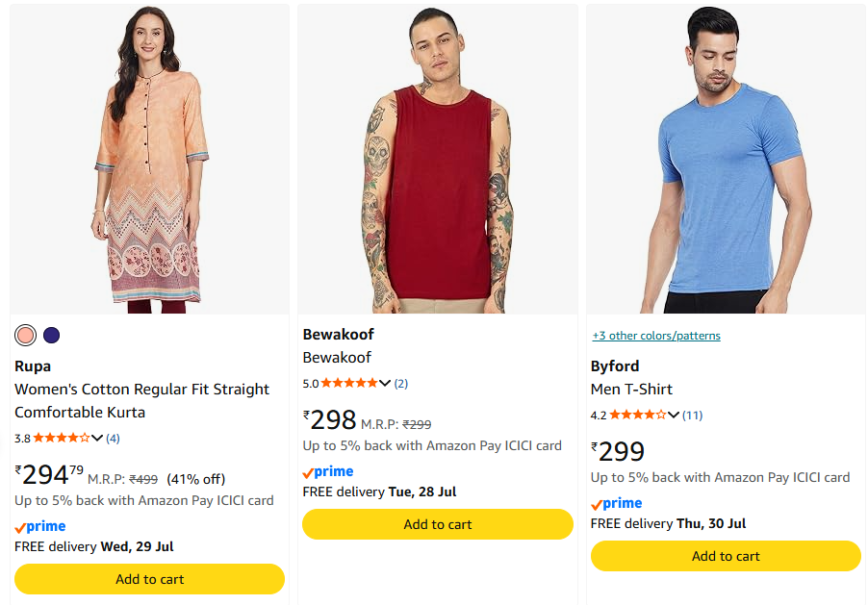Expand rating chevron for Byford T-Shirt
Image resolution: width=868 pixels, height=605 pixels.
674,415
